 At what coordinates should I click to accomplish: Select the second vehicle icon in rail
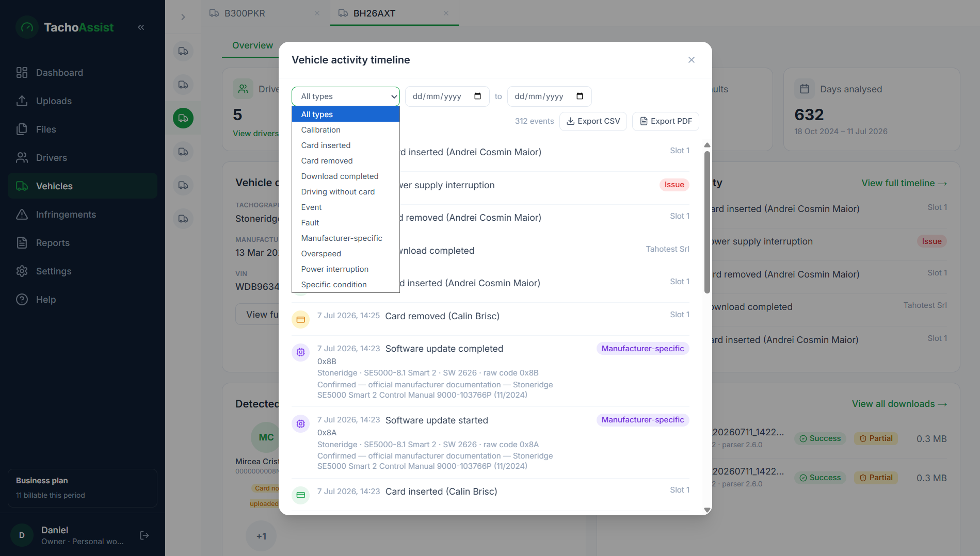(x=183, y=85)
